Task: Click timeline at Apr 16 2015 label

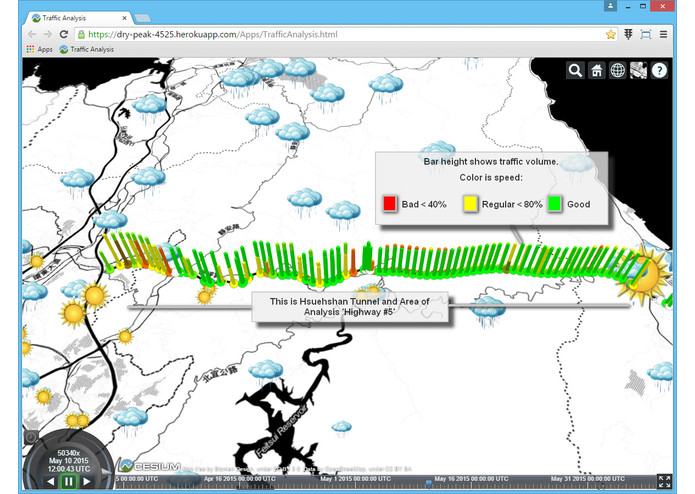Action: tap(240, 479)
